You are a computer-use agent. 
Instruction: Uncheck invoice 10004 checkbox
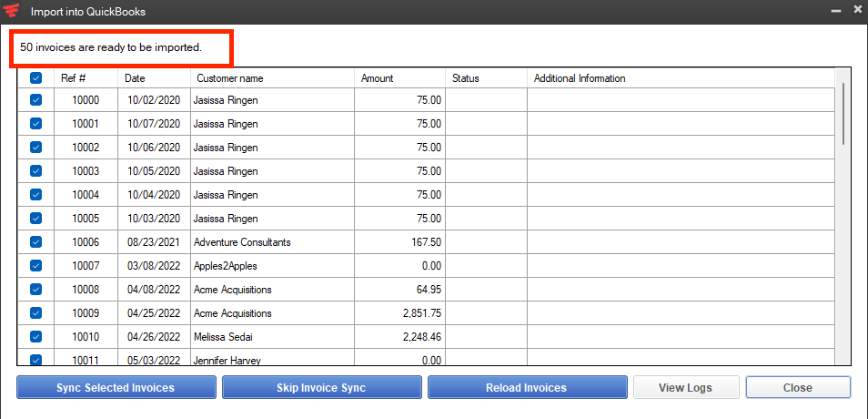pos(35,195)
